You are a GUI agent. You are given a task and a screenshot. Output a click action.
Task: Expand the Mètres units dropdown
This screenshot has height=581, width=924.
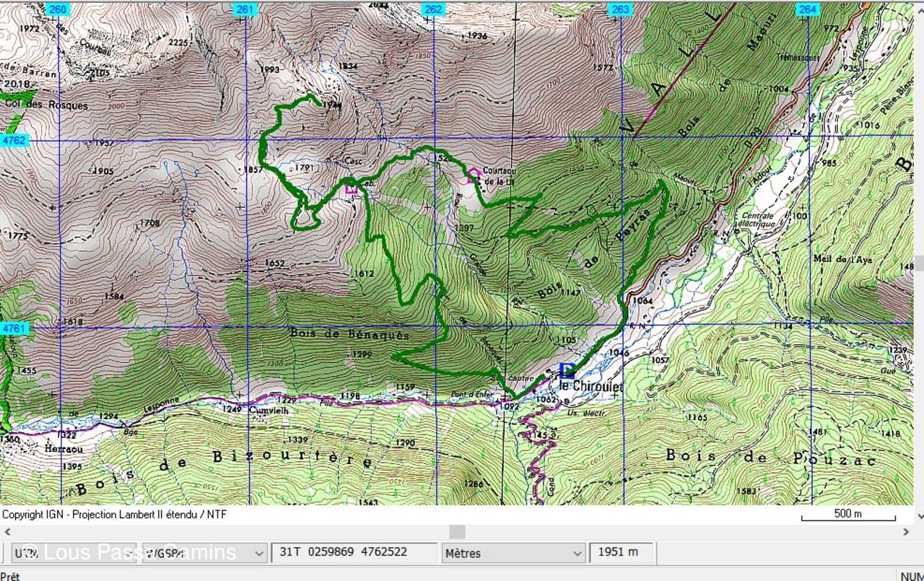(x=513, y=554)
